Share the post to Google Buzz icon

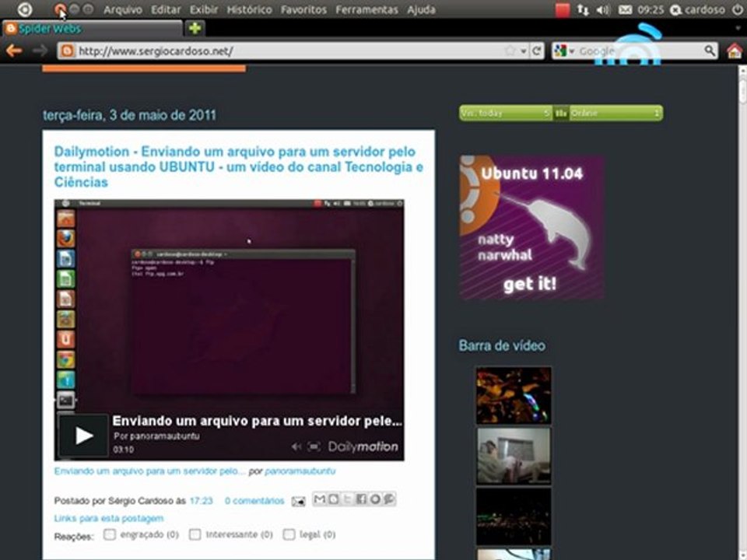[x=389, y=499]
